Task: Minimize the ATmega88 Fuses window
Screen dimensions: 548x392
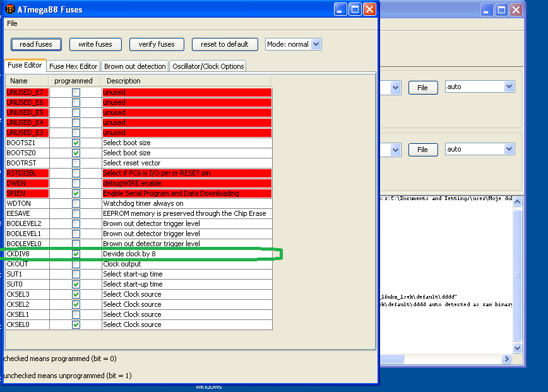Action: click(x=340, y=9)
